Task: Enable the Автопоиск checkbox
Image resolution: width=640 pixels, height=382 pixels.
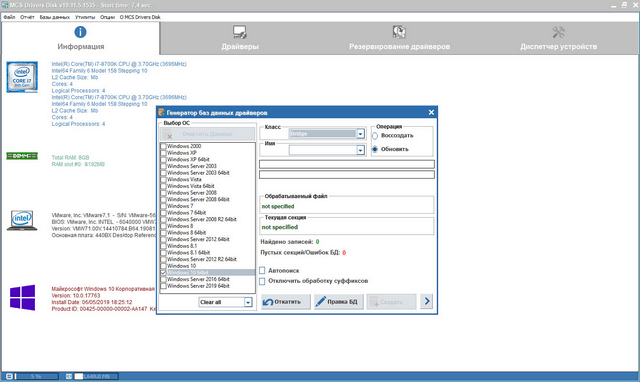Action: coord(262,270)
